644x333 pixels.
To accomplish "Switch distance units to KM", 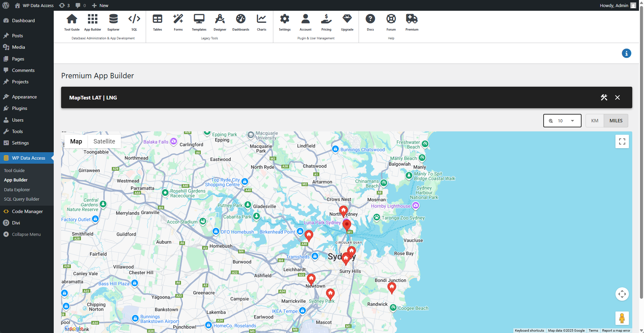I will click(x=594, y=120).
